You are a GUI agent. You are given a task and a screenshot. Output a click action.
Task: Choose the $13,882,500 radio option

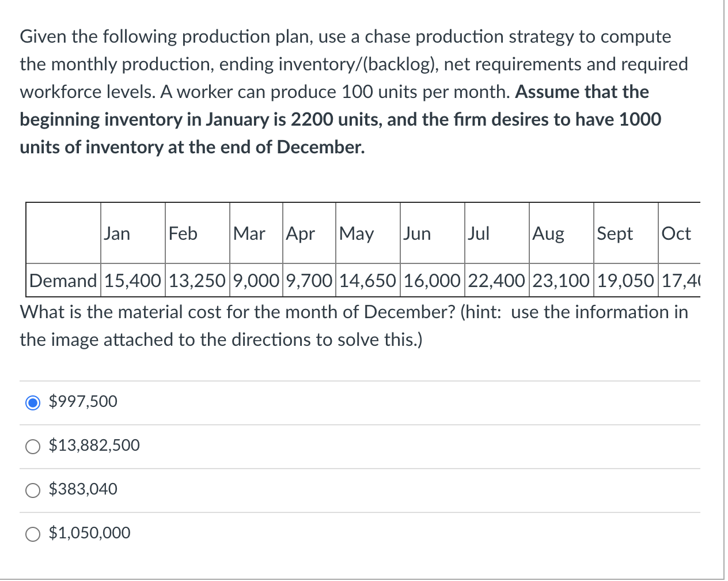tap(33, 446)
